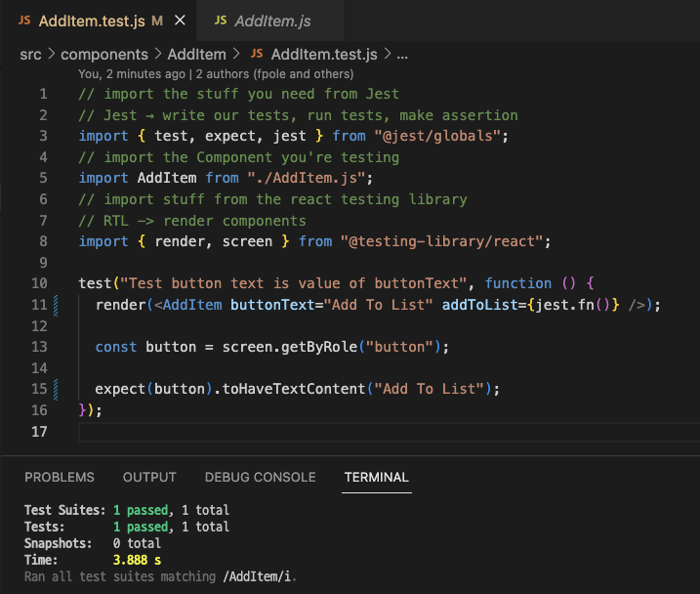Click the "3.888 s" time value
The image size is (700, 594).
[137, 560]
